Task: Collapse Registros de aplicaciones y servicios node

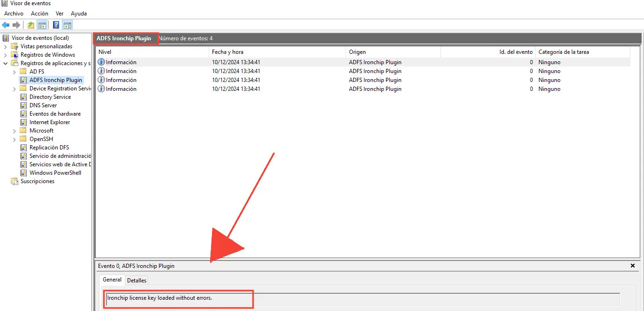Action: pyautogui.click(x=6, y=63)
